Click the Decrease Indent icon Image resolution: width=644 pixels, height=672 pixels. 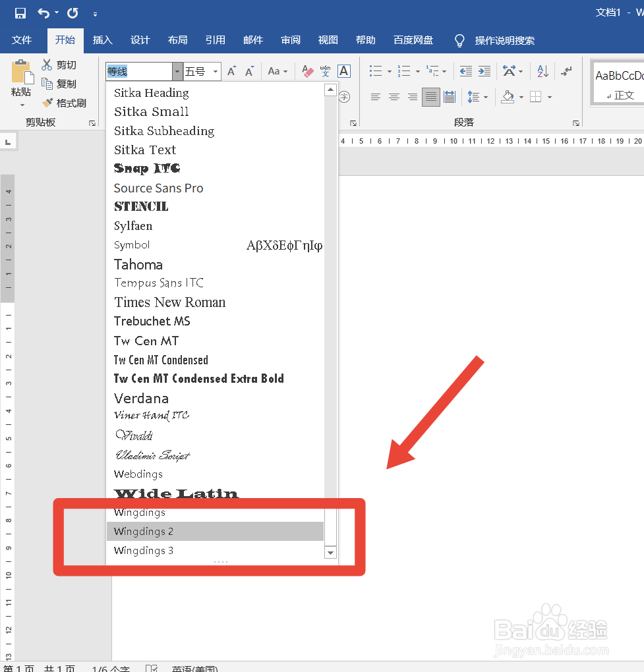(x=465, y=71)
